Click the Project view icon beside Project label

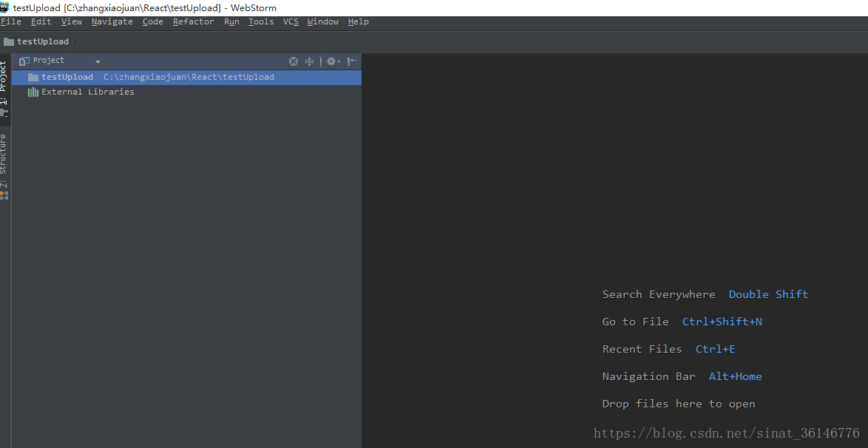(24, 61)
